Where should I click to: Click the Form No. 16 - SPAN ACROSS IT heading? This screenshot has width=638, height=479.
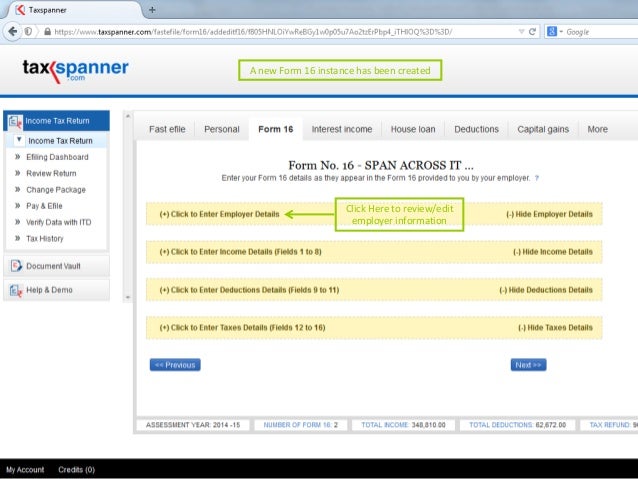click(x=380, y=165)
